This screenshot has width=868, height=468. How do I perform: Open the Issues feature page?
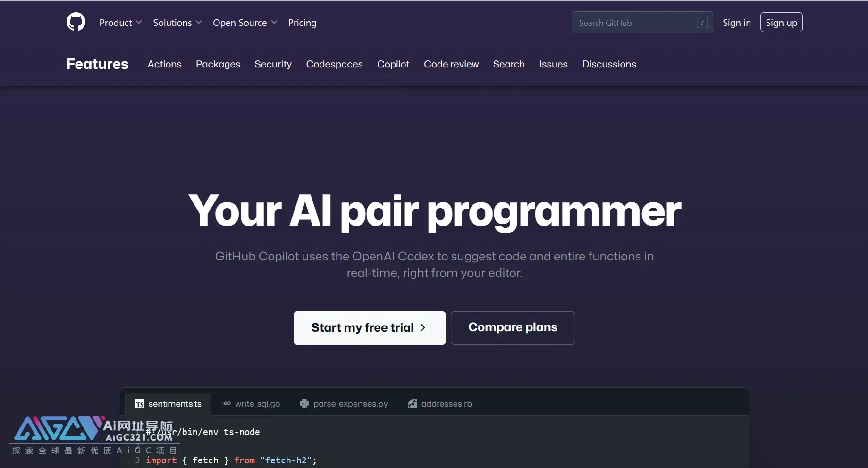pyautogui.click(x=553, y=64)
